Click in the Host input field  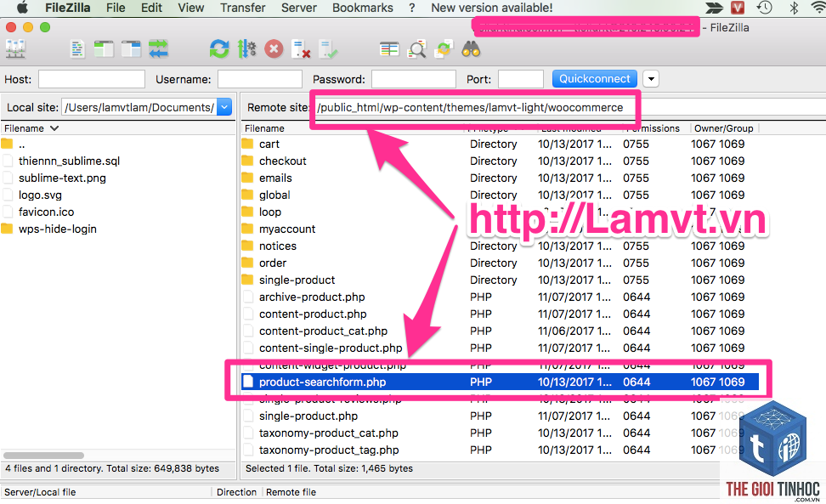(92, 79)
